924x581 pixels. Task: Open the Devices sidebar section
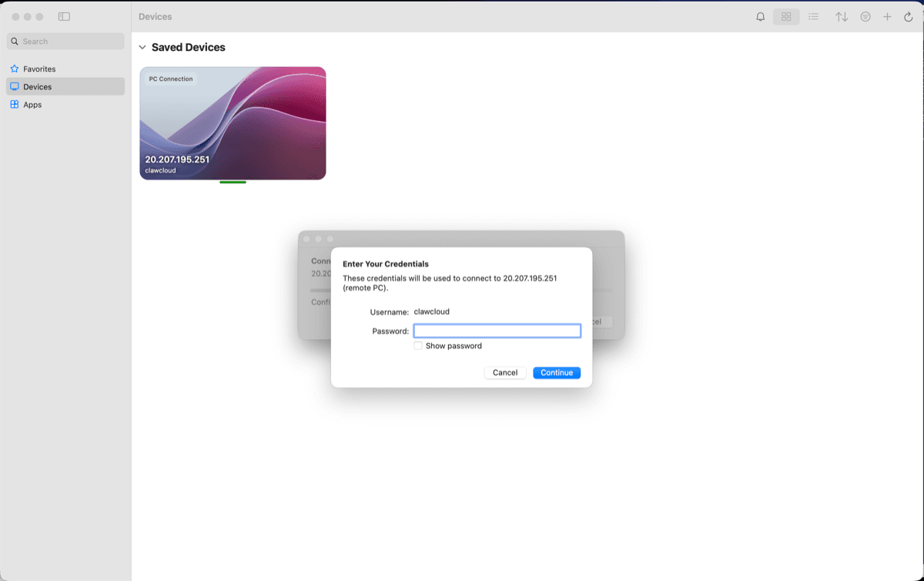coord(37,86)
